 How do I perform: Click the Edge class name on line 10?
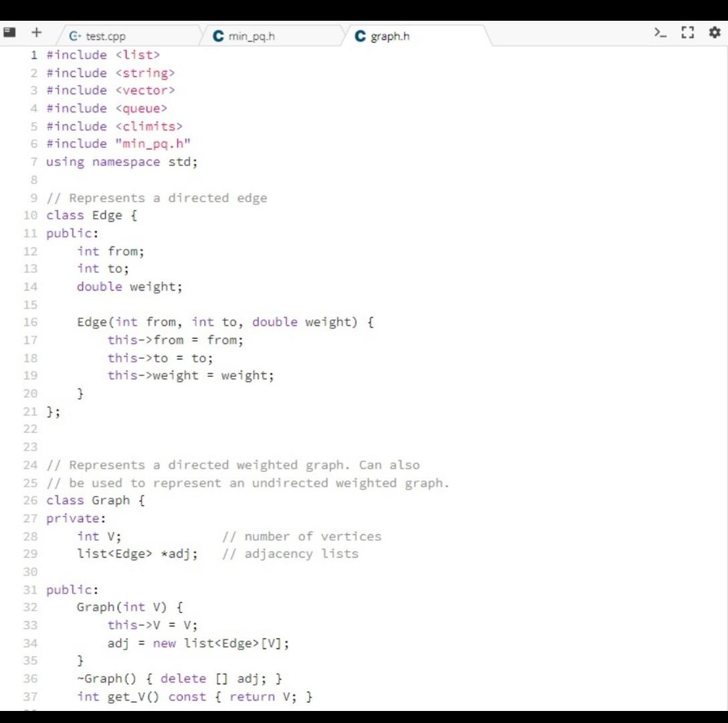tap(104, 215)
